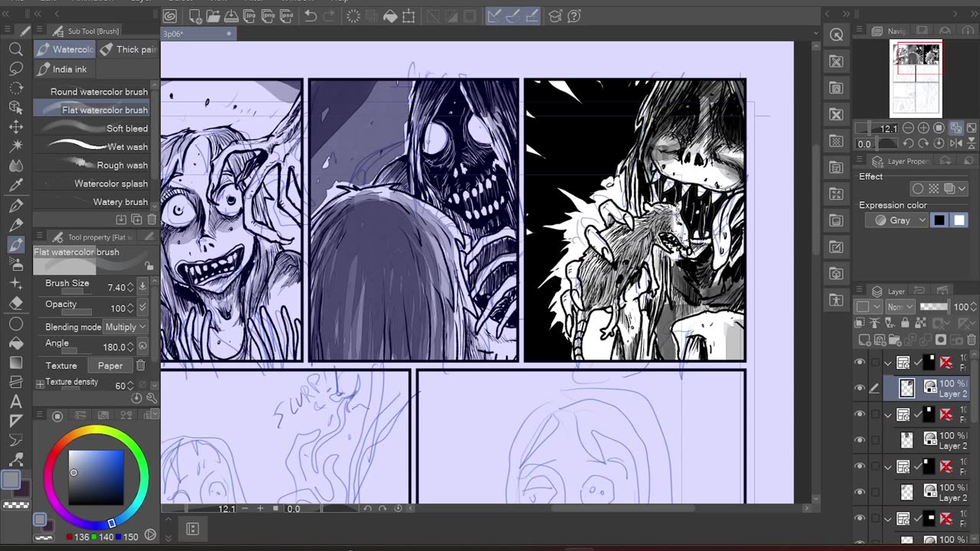Open Clip Studio launcher logo icon
The width and height of the screenshot is (980, 551).
pyautogui.click(x=170, y=16)
